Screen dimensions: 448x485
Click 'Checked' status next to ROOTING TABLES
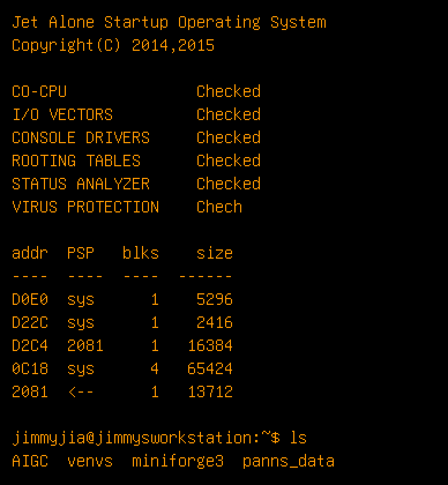pyautogui.click(x=229, y=161)
